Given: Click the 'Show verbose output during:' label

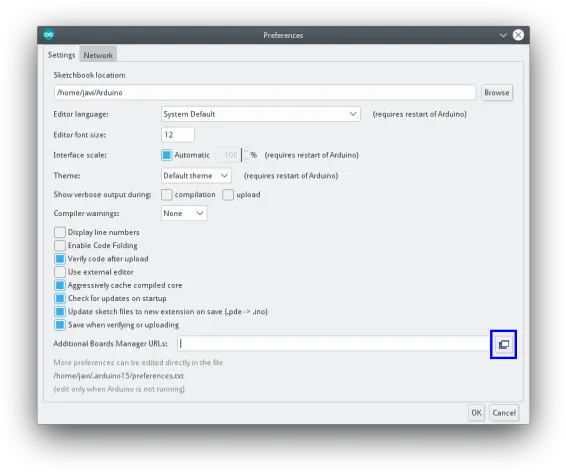Looking at the screenshot, I should point(103,195).
